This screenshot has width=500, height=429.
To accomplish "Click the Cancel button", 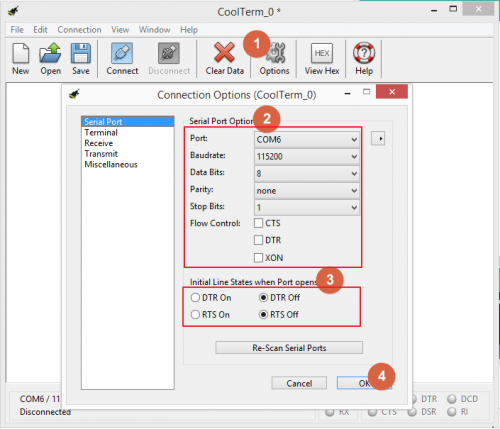I will (x=299, y=383).
